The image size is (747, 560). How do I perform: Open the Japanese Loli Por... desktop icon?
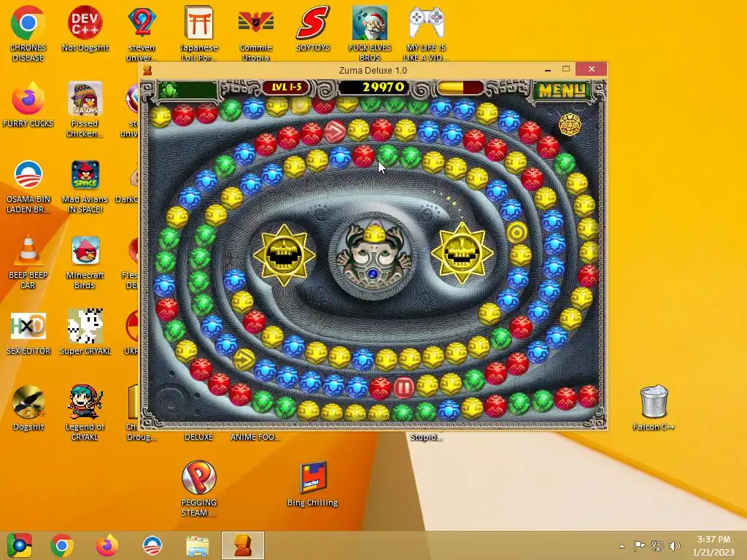pos(198,34)
